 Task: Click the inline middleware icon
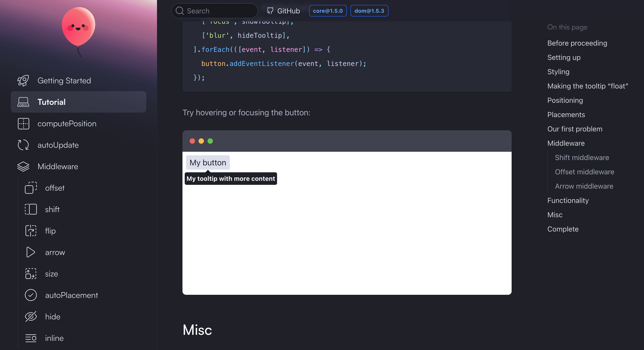coord(31,338)
